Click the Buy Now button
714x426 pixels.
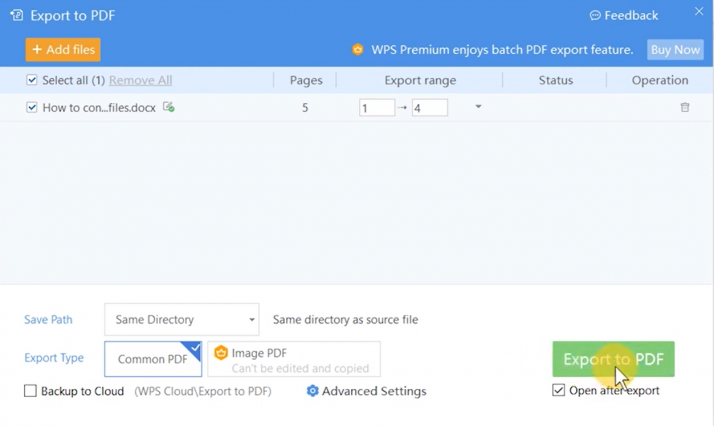pos(675,50)
